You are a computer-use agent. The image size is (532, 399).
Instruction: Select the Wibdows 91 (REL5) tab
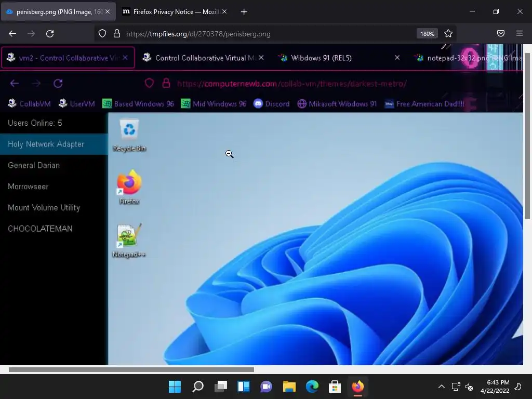click(x=339, y=58)
